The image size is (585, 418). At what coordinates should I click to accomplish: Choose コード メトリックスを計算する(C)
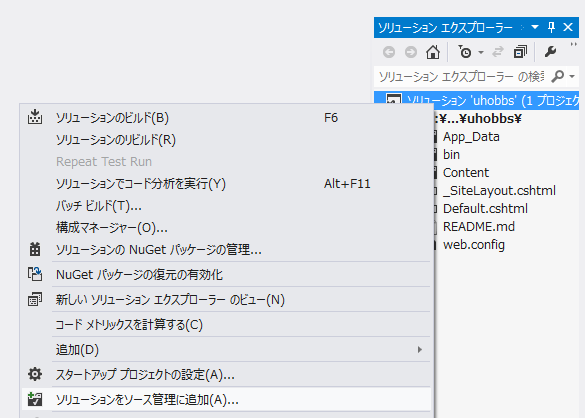pyautogui.click(x=226, y=325)
